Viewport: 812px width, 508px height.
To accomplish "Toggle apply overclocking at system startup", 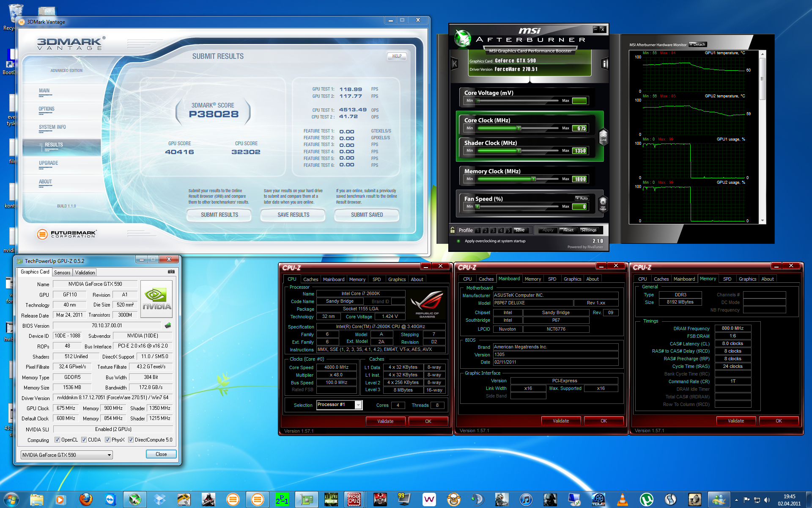I will [x=458, y=241].
